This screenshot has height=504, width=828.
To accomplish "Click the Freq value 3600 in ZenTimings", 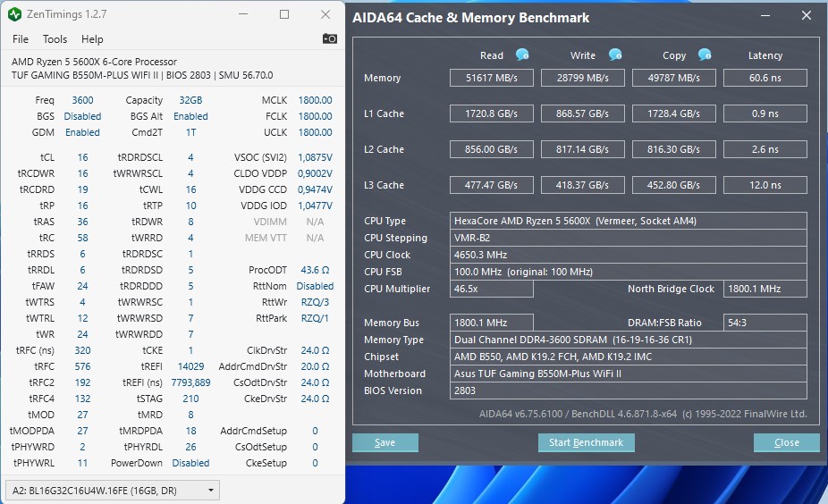I will (x=82, y=100).
